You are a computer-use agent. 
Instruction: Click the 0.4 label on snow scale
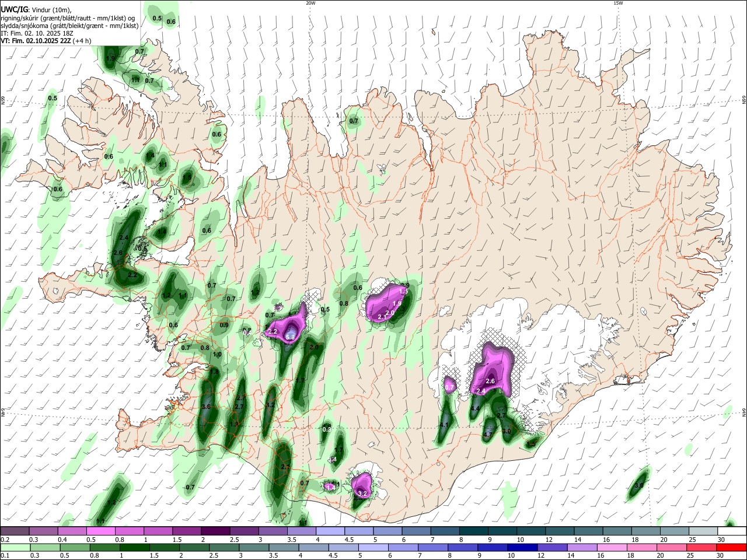coord(62,540)
